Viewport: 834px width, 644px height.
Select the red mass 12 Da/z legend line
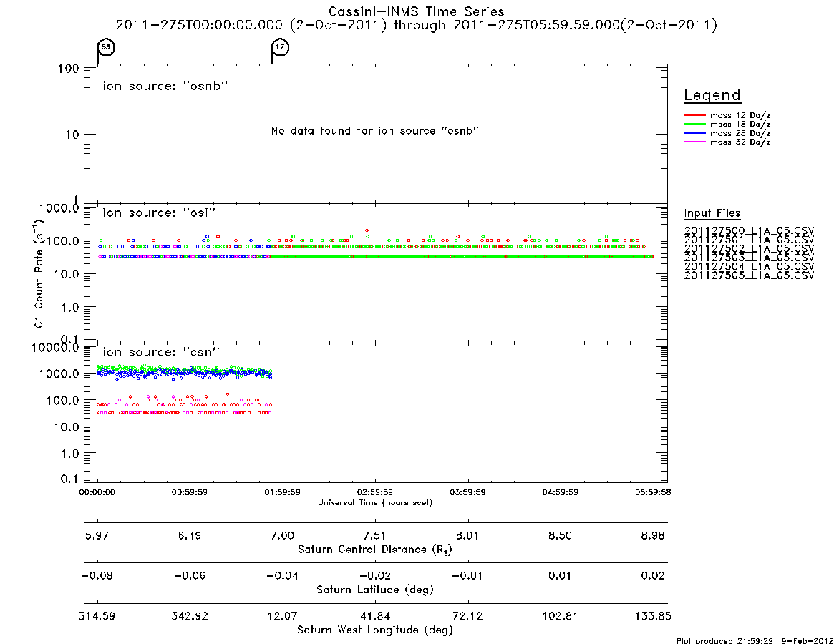pyautogui.click(x=694, y=115)
